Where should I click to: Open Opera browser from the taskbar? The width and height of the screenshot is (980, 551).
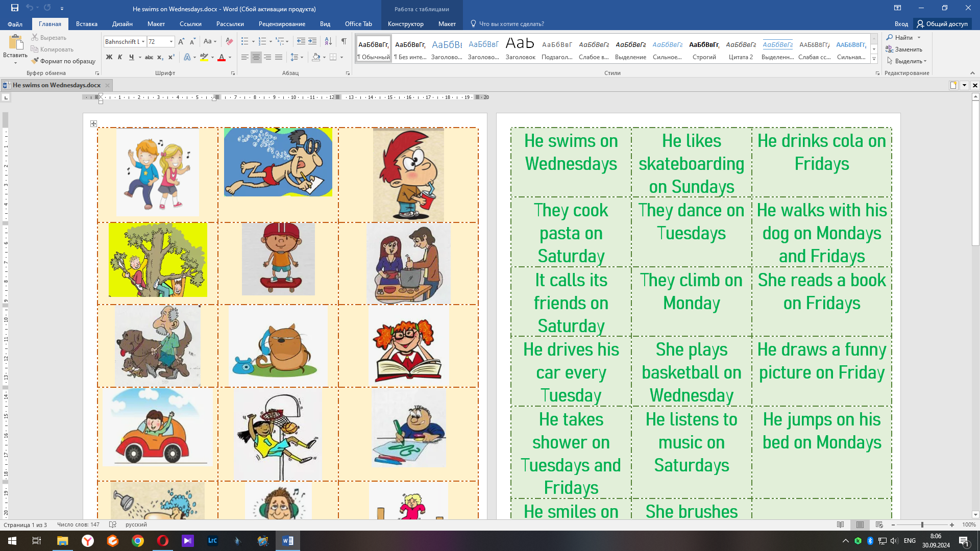coord(163,541)
